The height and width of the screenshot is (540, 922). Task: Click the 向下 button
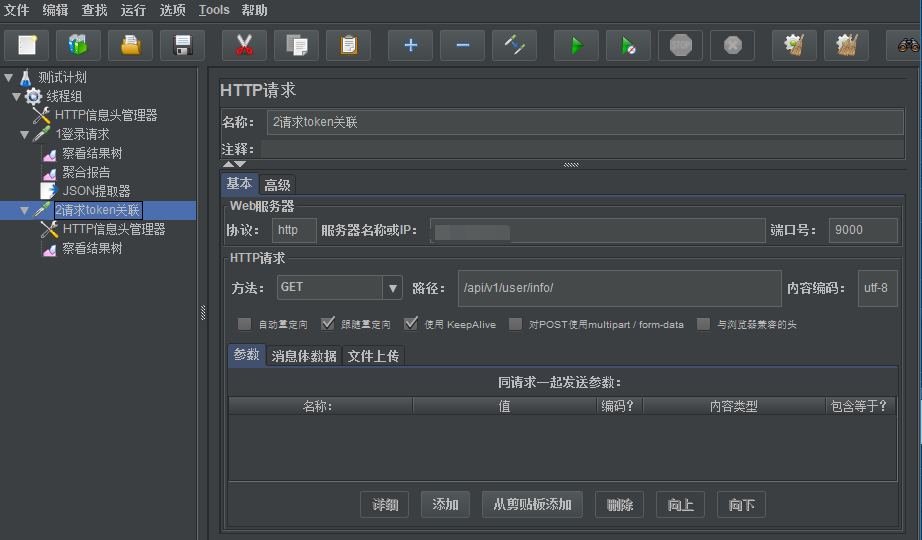741,505
